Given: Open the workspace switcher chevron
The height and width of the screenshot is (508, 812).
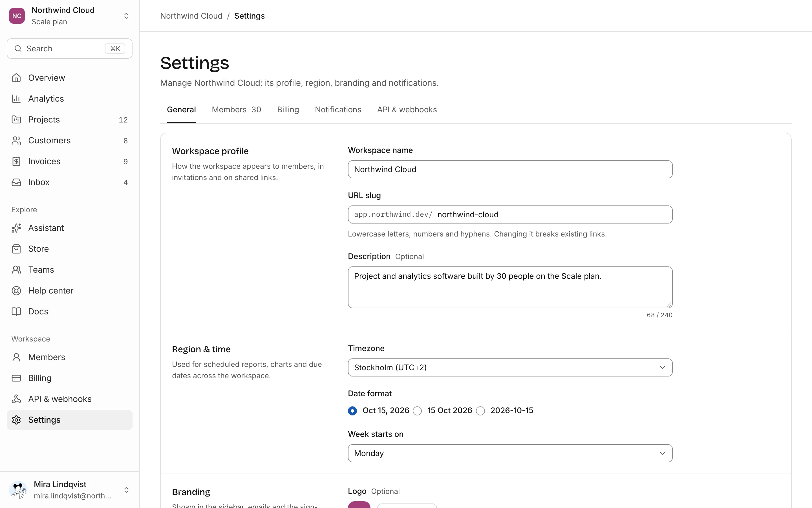Looking at the screenshot, I should click(x=126, y=16).
